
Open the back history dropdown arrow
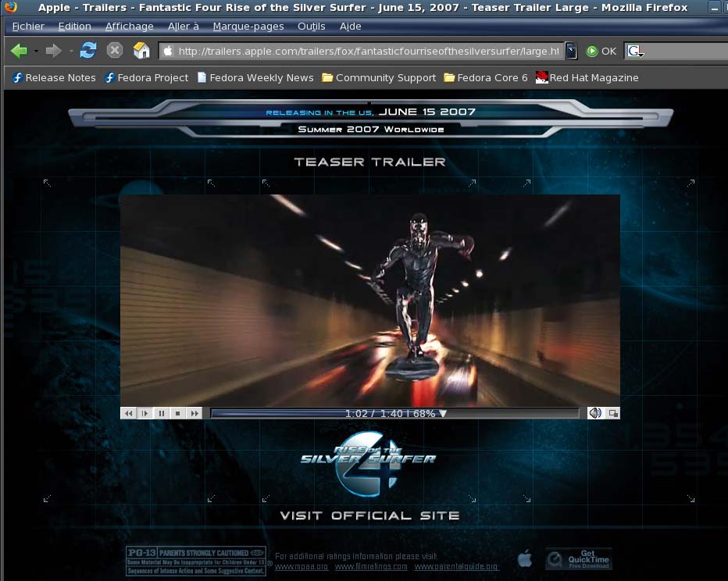pyautogui.click(x=36, y=51)
